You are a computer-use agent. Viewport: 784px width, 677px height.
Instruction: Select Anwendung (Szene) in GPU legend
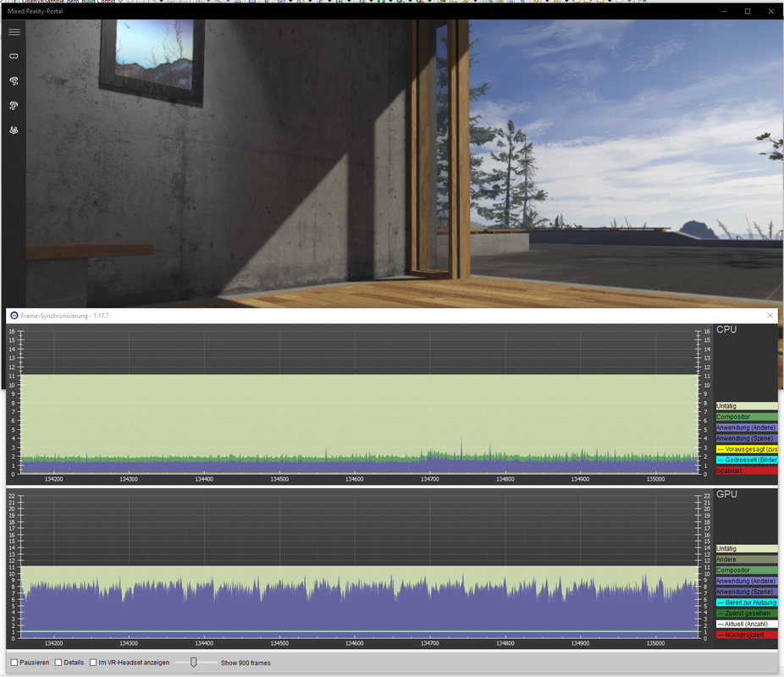tap(747, 592)
